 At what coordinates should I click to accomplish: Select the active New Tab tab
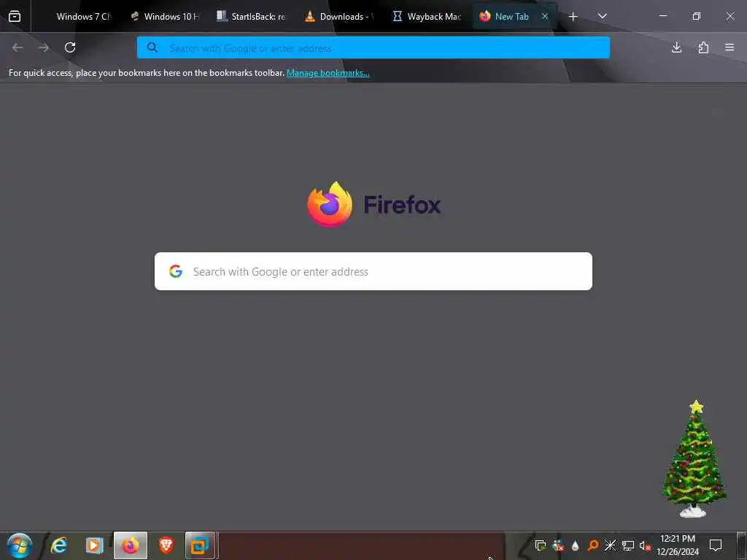(x=514, y=16)
